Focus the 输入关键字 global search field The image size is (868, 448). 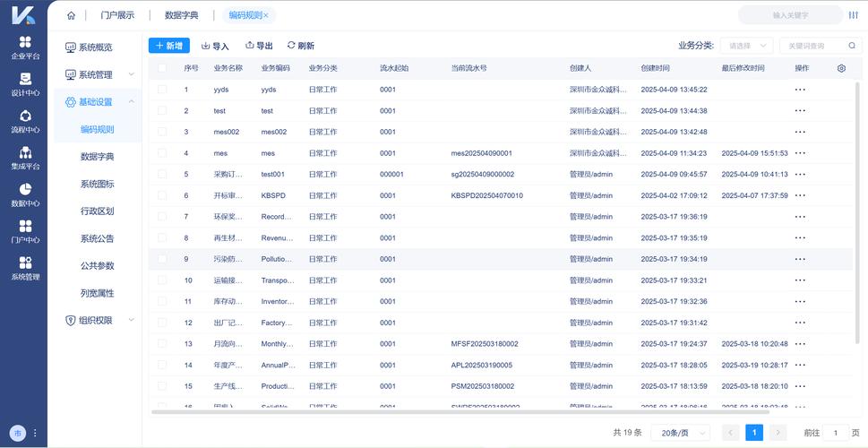coord(790,15)
